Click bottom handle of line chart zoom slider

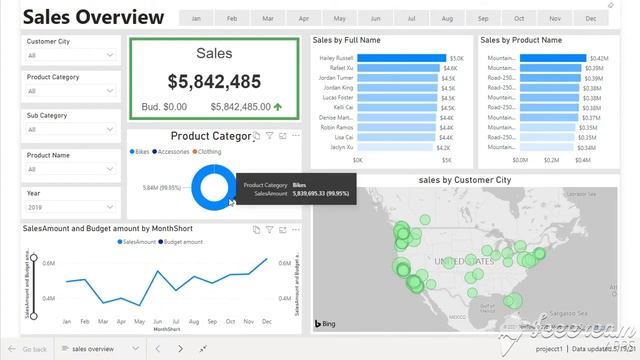coord(34,316)
